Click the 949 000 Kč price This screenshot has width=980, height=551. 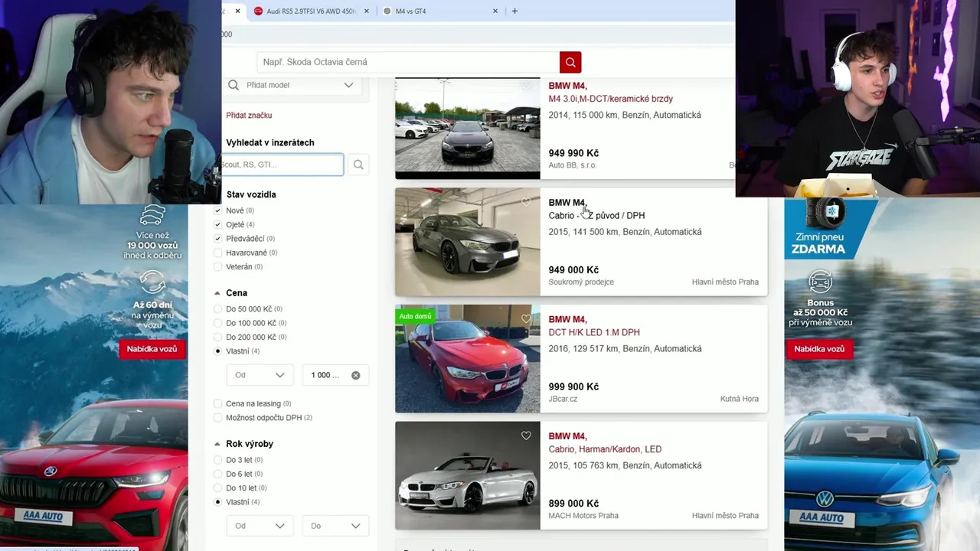tap(573, 270)
